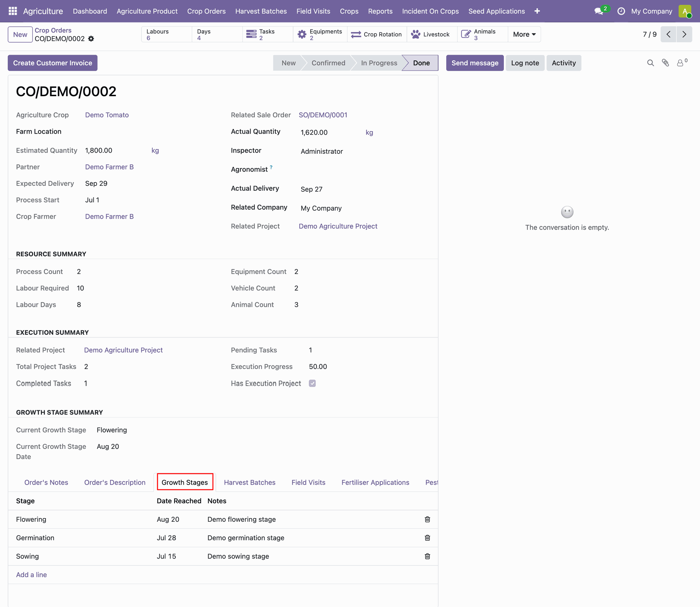Image resolution: width=700 pixels, height=607 pixels.
Task: Set status to New stage
Action: 288,63
